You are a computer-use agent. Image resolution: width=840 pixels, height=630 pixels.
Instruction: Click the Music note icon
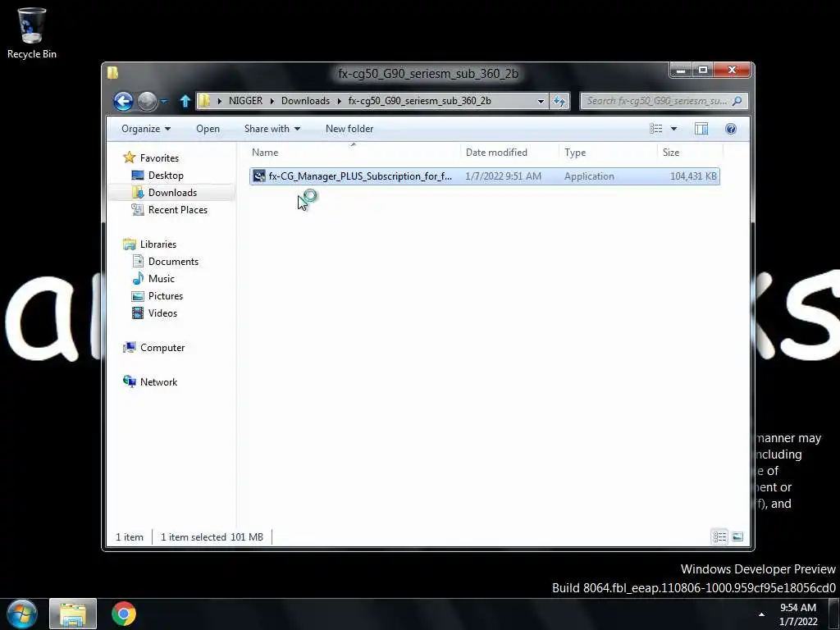click(138, 279)
